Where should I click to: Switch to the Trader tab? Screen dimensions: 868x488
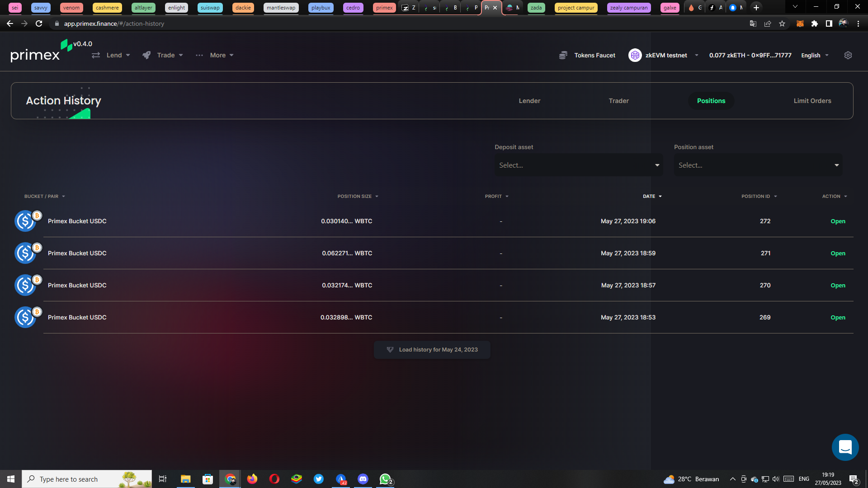pos(618,101)
